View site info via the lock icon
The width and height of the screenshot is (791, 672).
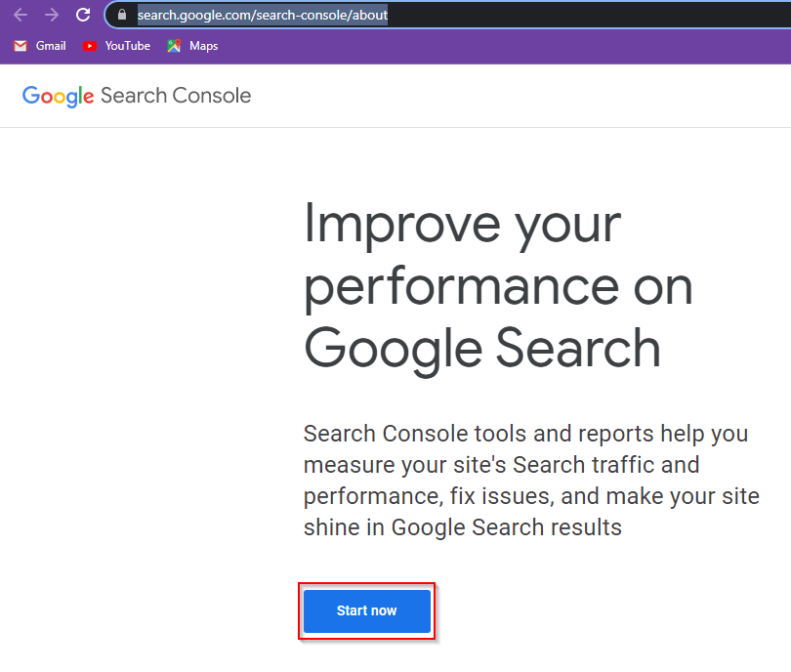click(x=122, y=15)
